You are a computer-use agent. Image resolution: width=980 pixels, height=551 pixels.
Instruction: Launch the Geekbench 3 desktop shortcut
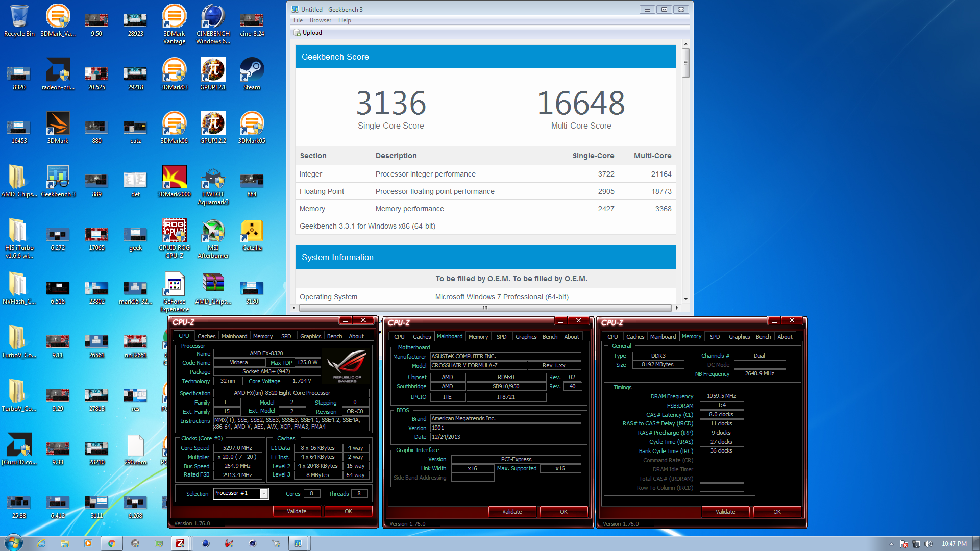58,181
